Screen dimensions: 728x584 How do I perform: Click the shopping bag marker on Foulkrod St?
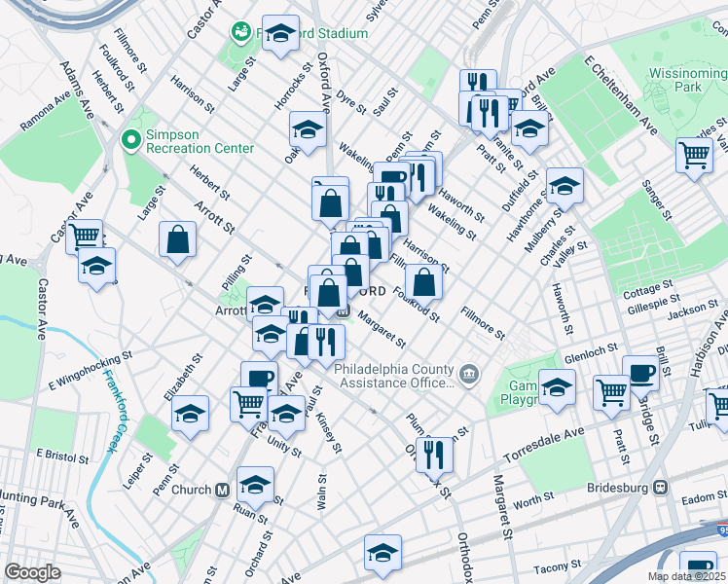[x=423, y=284]
